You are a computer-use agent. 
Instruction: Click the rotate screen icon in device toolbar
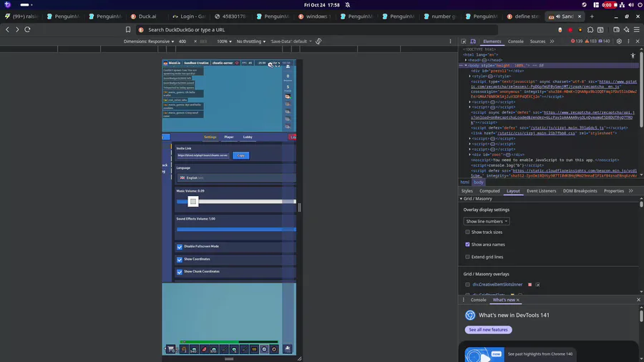[x=318, y=41]
